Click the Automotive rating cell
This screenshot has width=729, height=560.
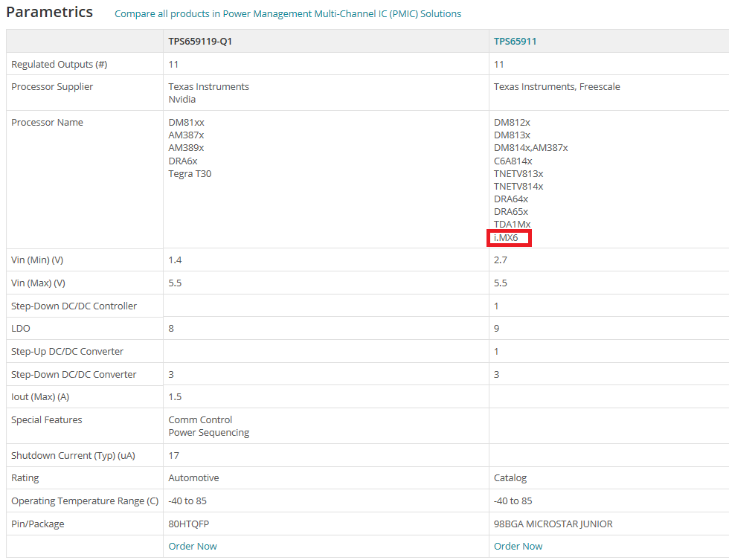(193, 477)
